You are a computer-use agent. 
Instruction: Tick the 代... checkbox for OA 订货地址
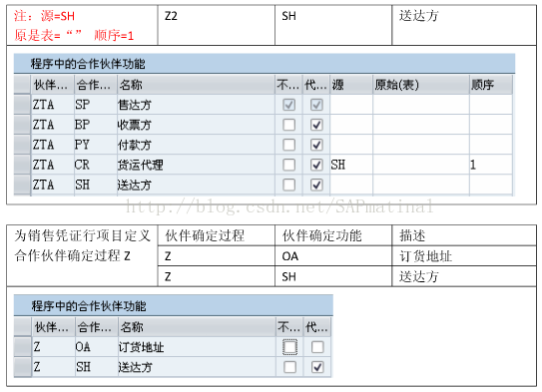point(317,347)
